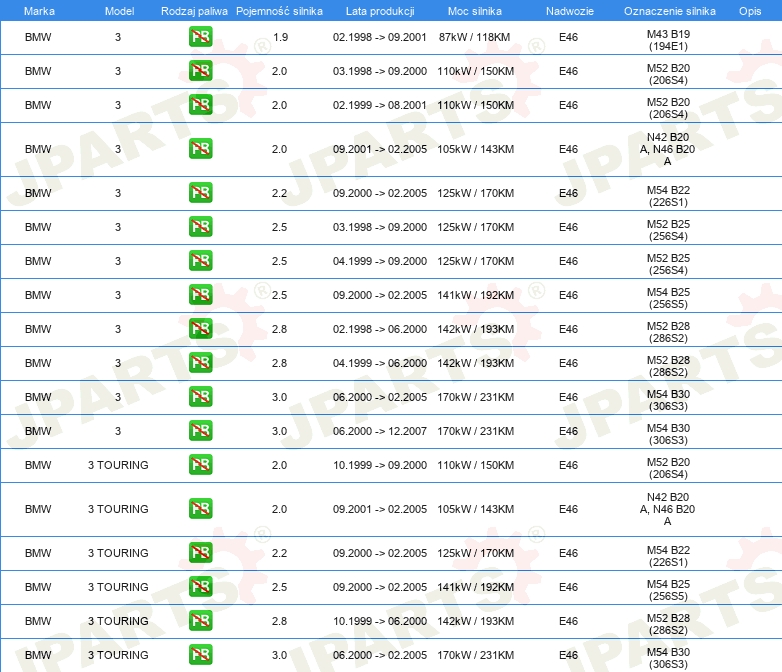The image size is (782, 672).
Task: Select the M43 B19 (194E1) engine code cell
Action: [x=668, y=39]
